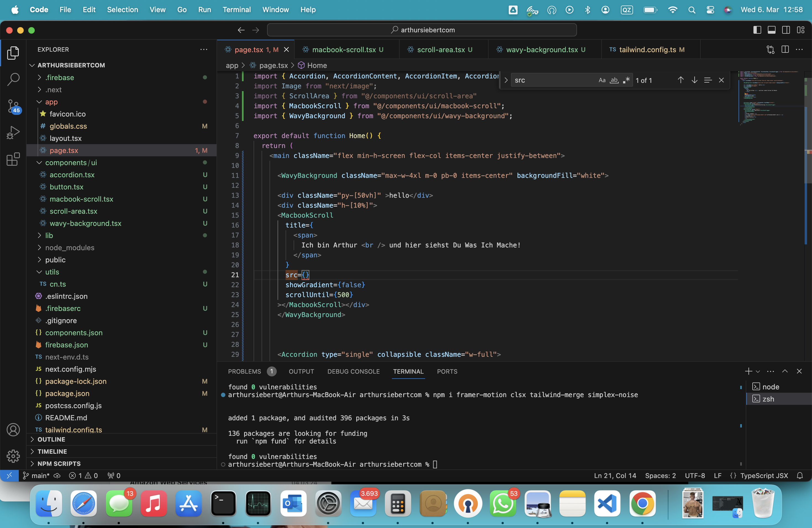Open Source Control view with 45 badge
The width and height of the screenshot is (812, 528).
pyautogui.click(x=13, y=106)
